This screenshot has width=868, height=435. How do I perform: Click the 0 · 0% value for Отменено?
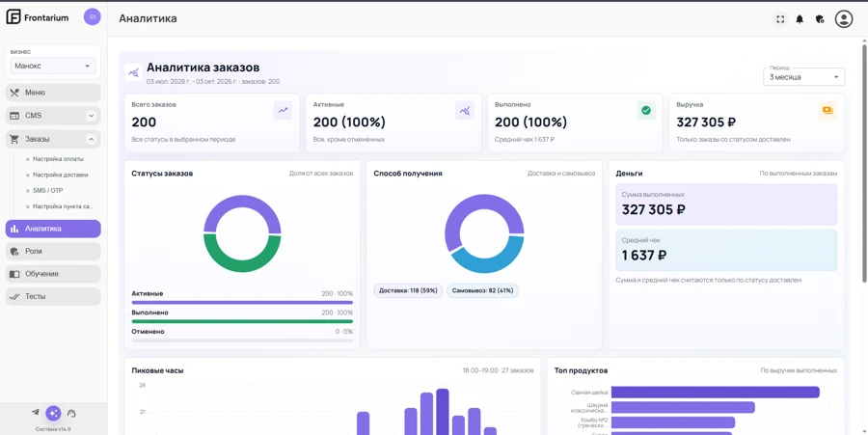343,332
